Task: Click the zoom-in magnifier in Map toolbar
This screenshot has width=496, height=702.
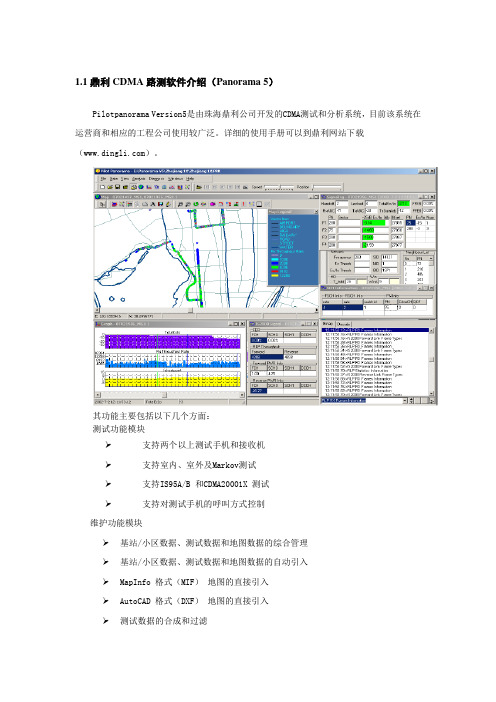Action: point(180,204)
